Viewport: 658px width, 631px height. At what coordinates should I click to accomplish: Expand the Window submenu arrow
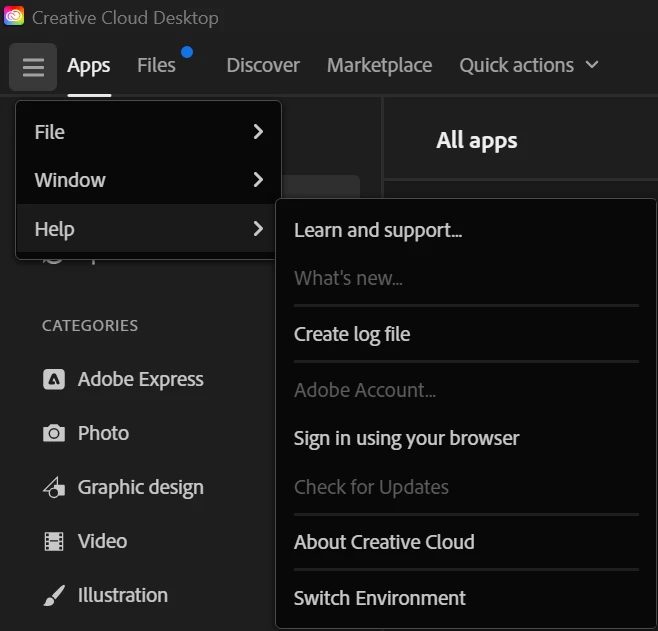click(x=258, y=180)
